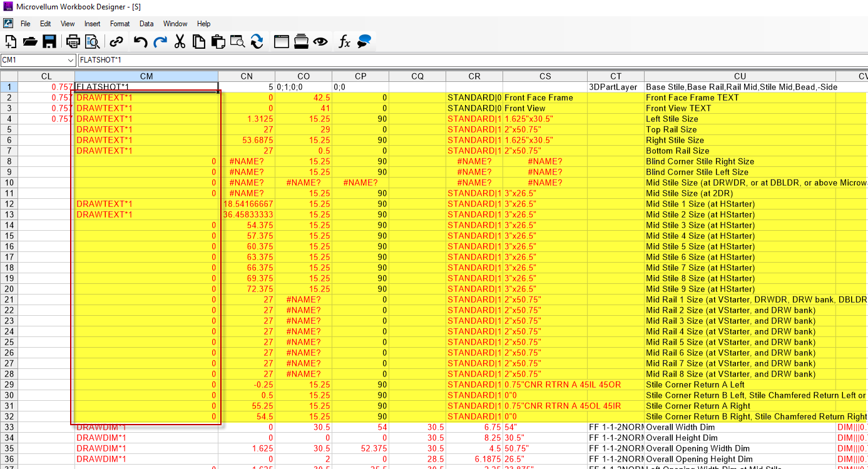Viewport: 868px width, 469px height.
Task: Click the 0.75"CNR RTRN A 45IL 45OR cell
Action: 545,385
